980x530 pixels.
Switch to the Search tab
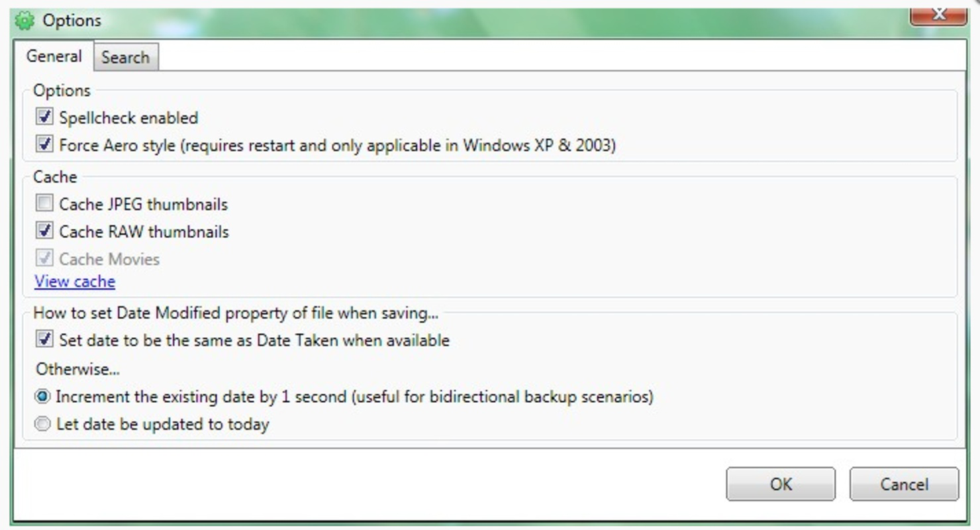125,58
